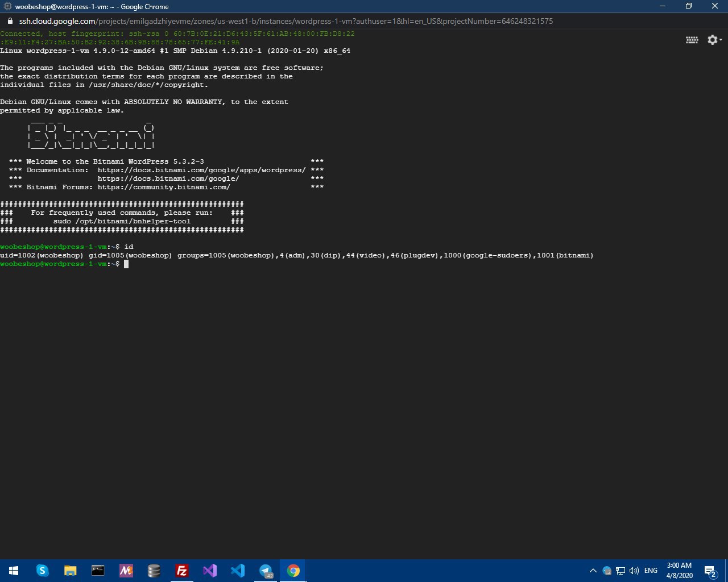The width and height of the screenshot is (728, 582).
Task: Open Visual Studio from the taskbar
Action: click(x=209, y=571)
